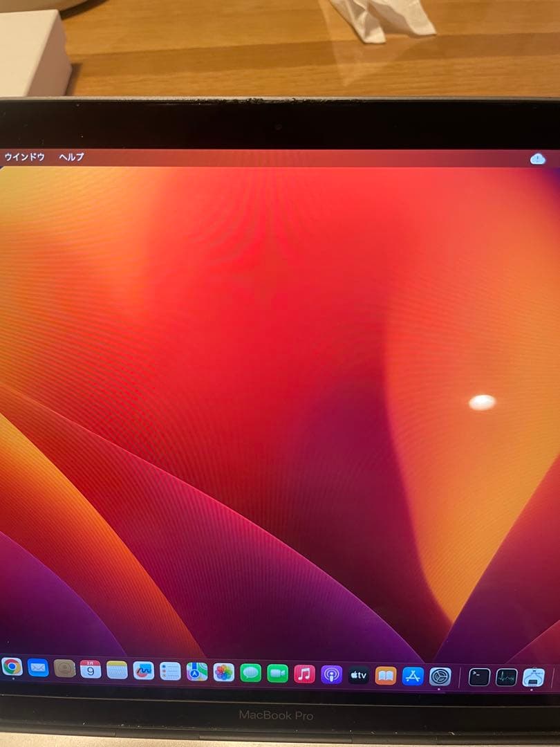Open Activity Monitor in the Dock
Screen dimensions: 560x747
tap(506, 677)
